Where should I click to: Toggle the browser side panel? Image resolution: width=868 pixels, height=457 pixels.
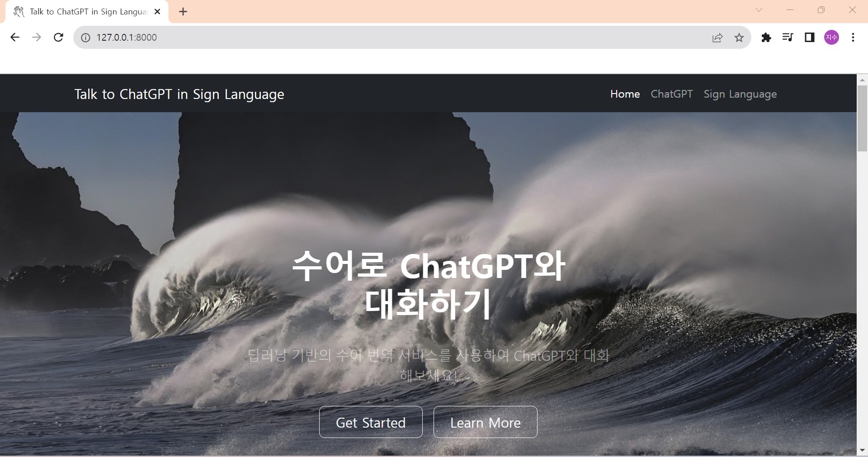[x=810, y=38]
